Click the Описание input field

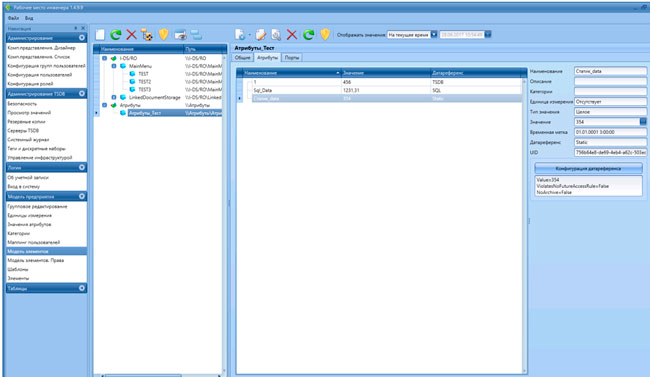610,81
